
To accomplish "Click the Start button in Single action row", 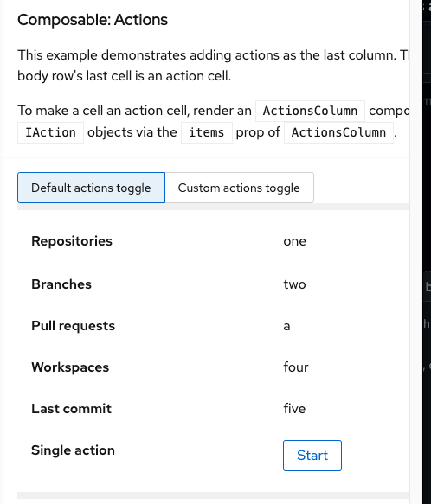I will click(x=312, y=456).
